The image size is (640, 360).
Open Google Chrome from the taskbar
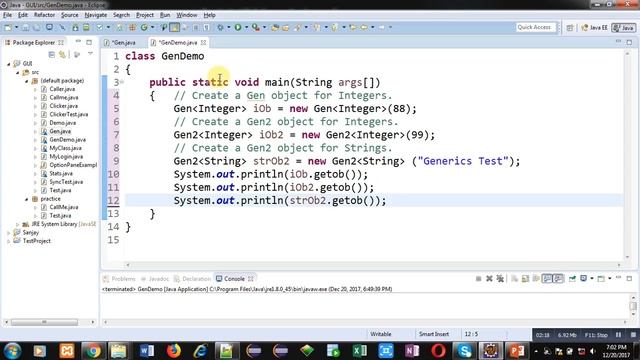click(x=93, y=351)
